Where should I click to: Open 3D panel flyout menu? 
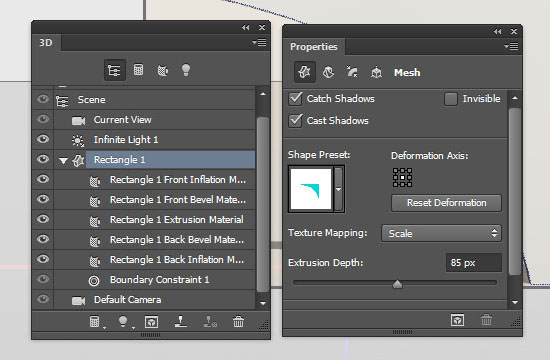point(259,42)
